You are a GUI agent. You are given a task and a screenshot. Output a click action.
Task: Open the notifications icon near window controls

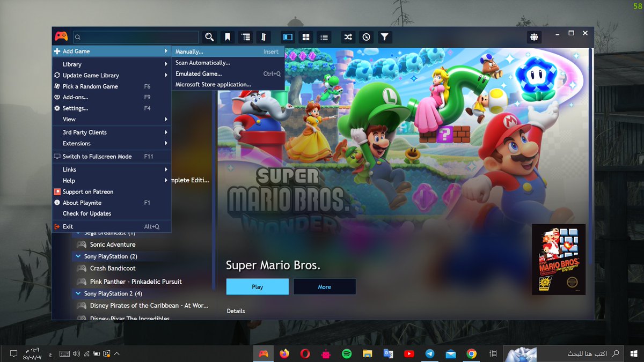point(534,37)
